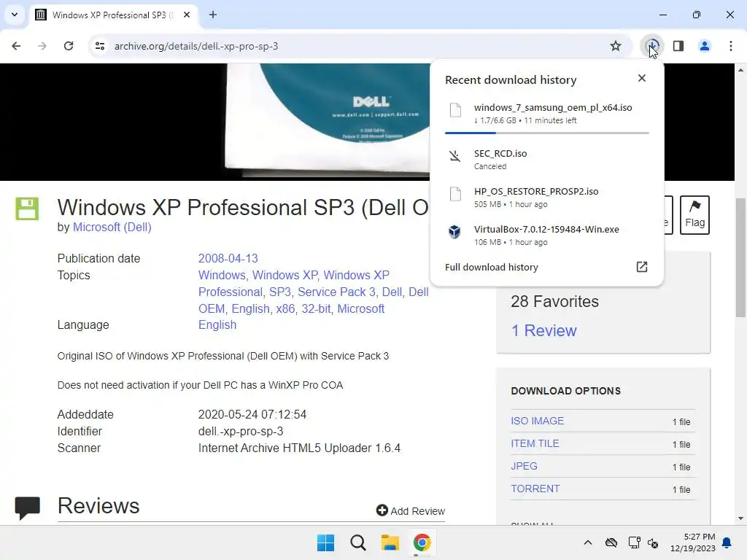Viewport: 747px width, 560px height.
Task: Open the Microsoft (Dell) creator link
Action: click(112, 227)
